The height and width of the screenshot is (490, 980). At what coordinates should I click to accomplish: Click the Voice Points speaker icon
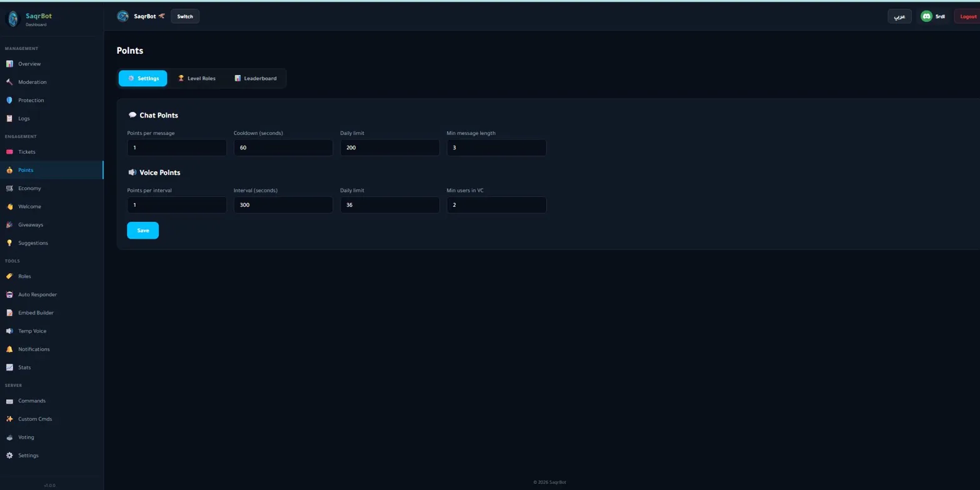coord(132,172)
